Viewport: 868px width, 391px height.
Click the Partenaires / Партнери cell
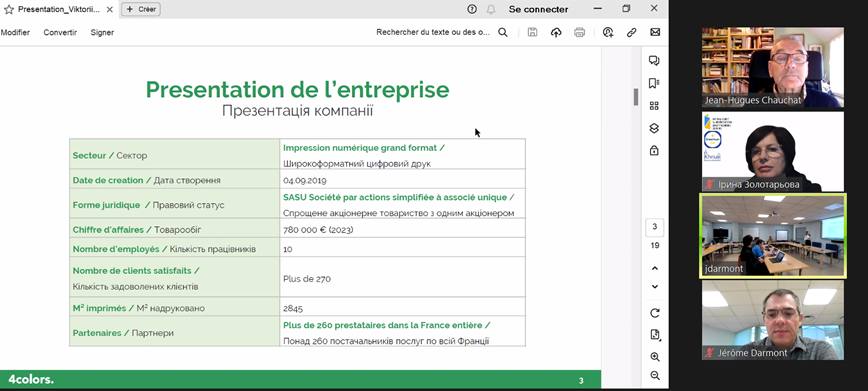click(174, 331)
